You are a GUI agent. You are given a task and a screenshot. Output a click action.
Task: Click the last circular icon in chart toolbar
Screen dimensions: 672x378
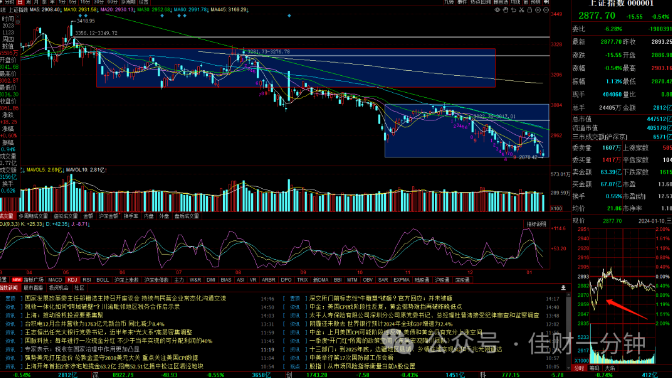point(546,10)
